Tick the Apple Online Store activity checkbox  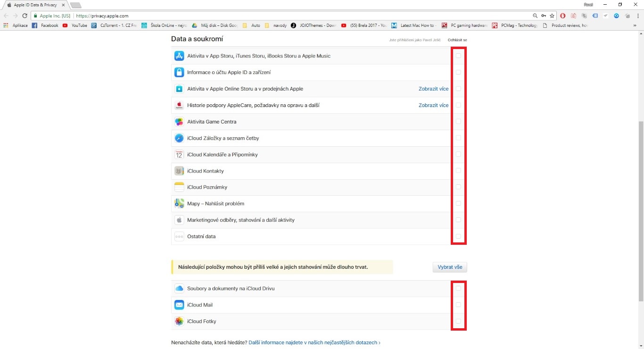pos(458,89)
